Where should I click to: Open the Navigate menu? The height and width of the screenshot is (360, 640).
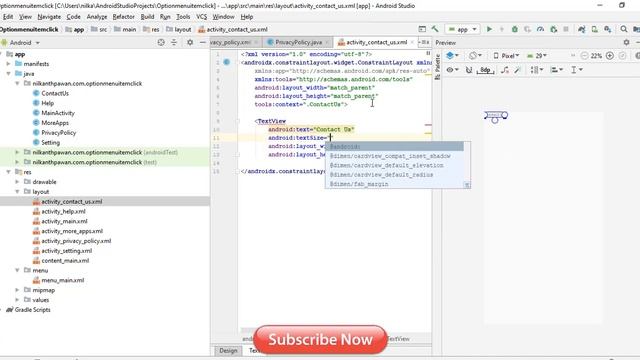click(x=49, y=17)
